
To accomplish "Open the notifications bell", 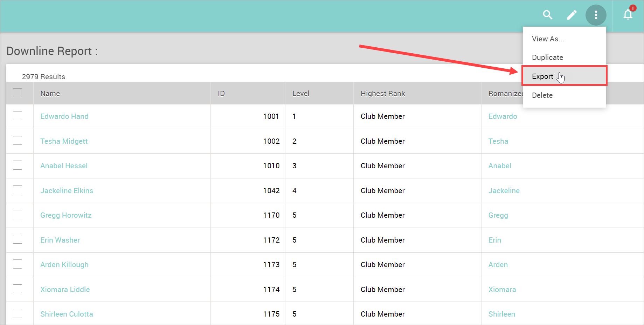I will pyautogui.click(x=628, y=15).
